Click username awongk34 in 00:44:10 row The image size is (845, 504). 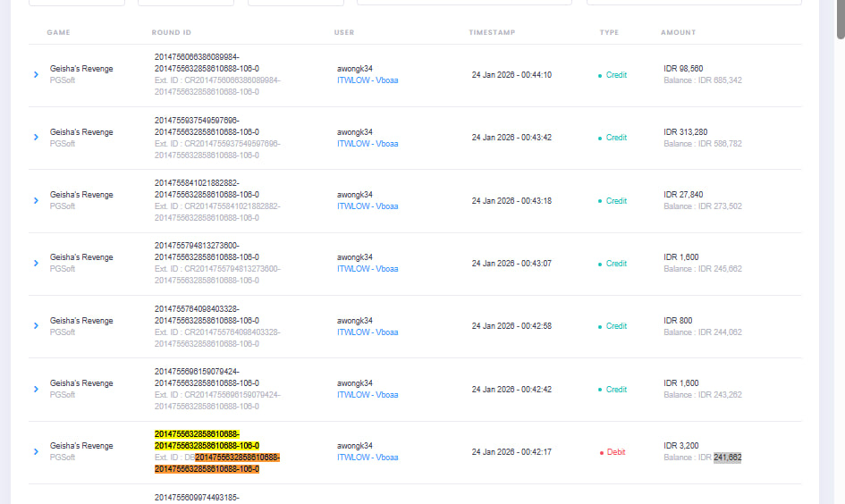click(x=355, y=69)
